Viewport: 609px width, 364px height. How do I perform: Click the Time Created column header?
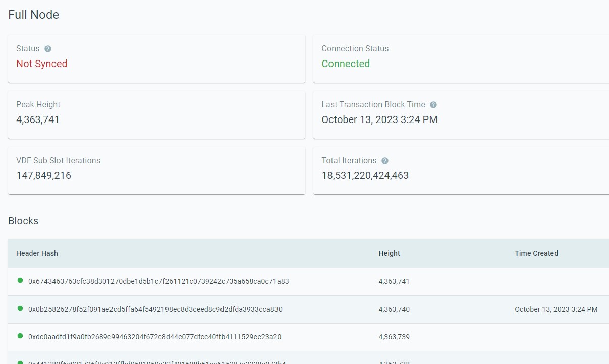pos(536,253)
